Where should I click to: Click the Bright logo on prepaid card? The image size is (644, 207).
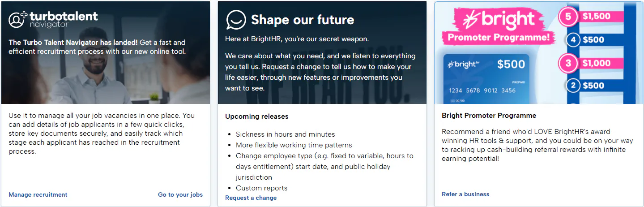pyautogui.click(x=462, y=65)
